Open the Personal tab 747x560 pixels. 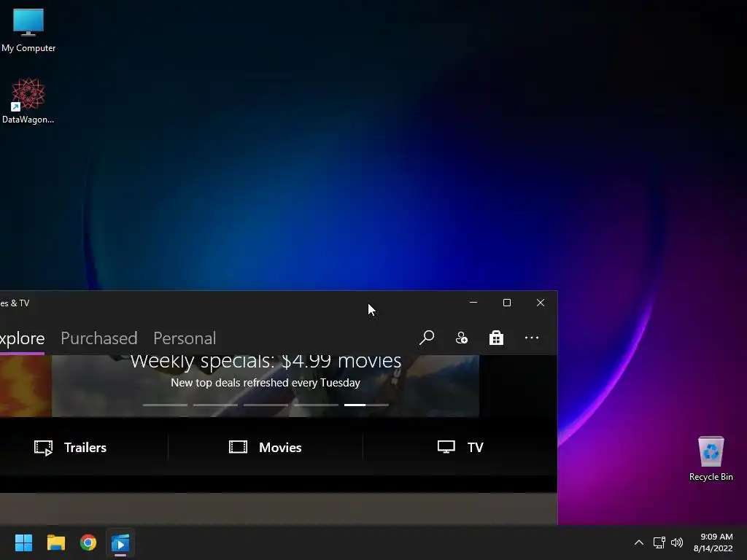(x=185, y=338)
